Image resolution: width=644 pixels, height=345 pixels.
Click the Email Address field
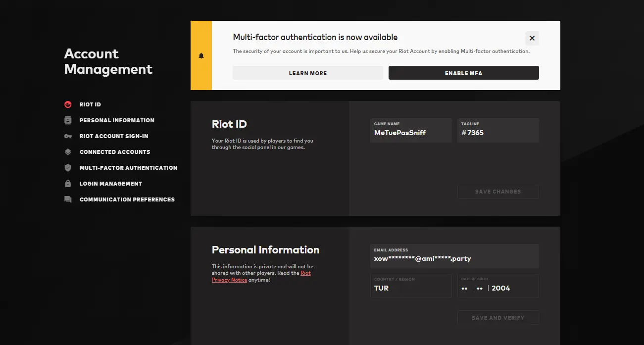(454, 256)
